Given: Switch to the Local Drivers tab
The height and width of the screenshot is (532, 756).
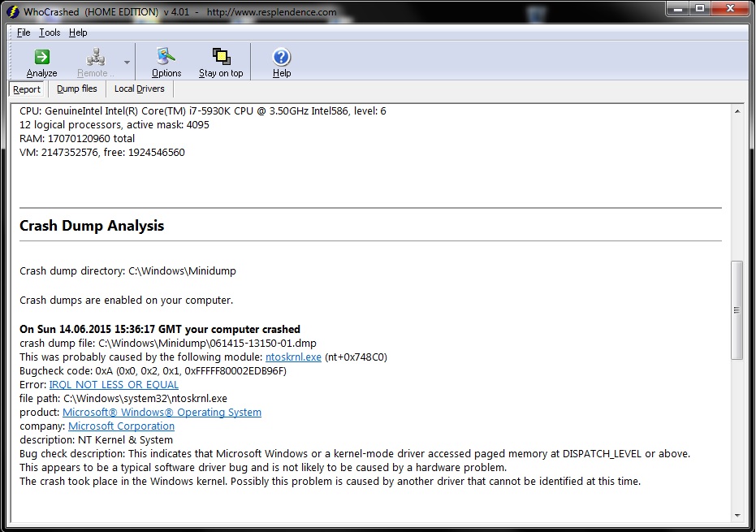Looking at the screenshot, I should pyautogui.click(x=140, y=89).
